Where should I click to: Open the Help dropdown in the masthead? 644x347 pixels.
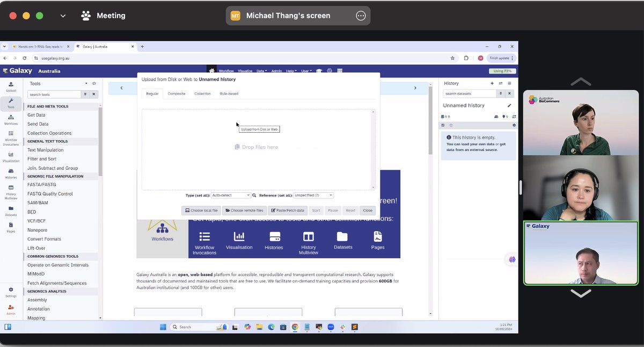point(291,71)
